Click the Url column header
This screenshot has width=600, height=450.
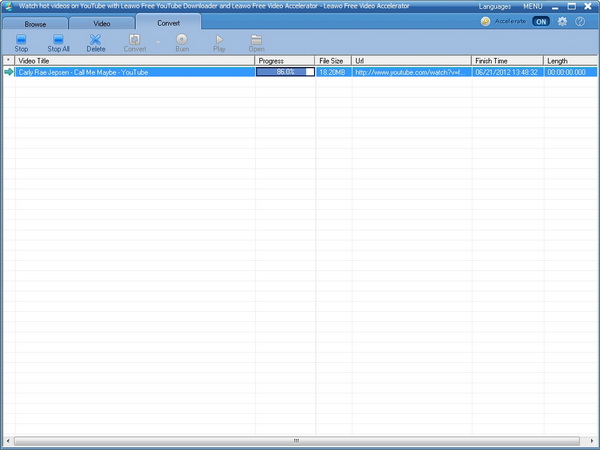click(x=411, y=60)
